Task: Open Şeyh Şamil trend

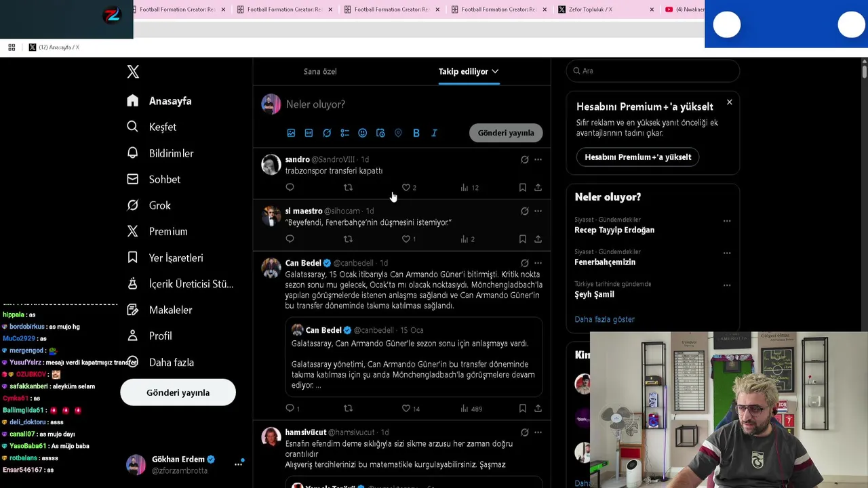Action: pyautogui.click(x=594, y=294)
